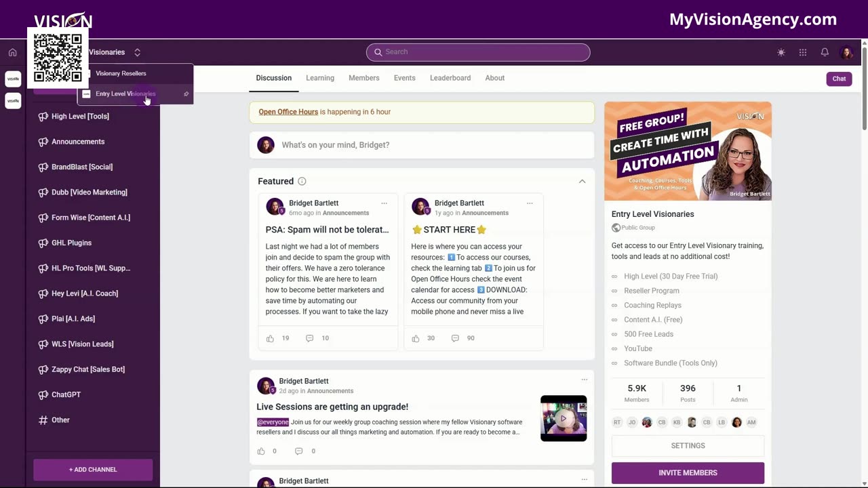Open the group banner image

688,151
